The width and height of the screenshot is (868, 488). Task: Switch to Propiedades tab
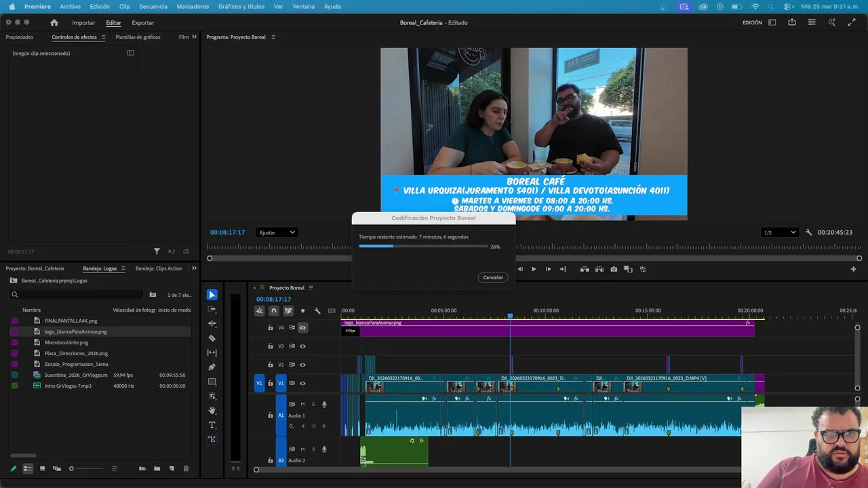tap(20, 37)
